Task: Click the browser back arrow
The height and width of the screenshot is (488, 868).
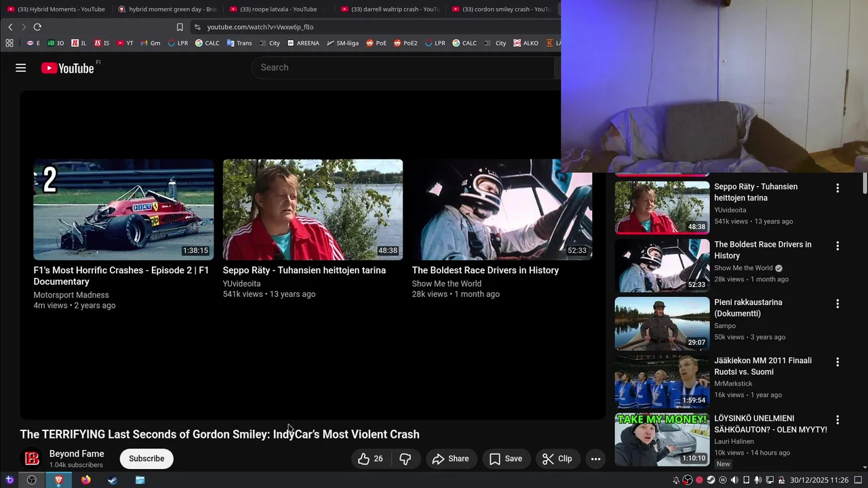Action: click(10, 27)
